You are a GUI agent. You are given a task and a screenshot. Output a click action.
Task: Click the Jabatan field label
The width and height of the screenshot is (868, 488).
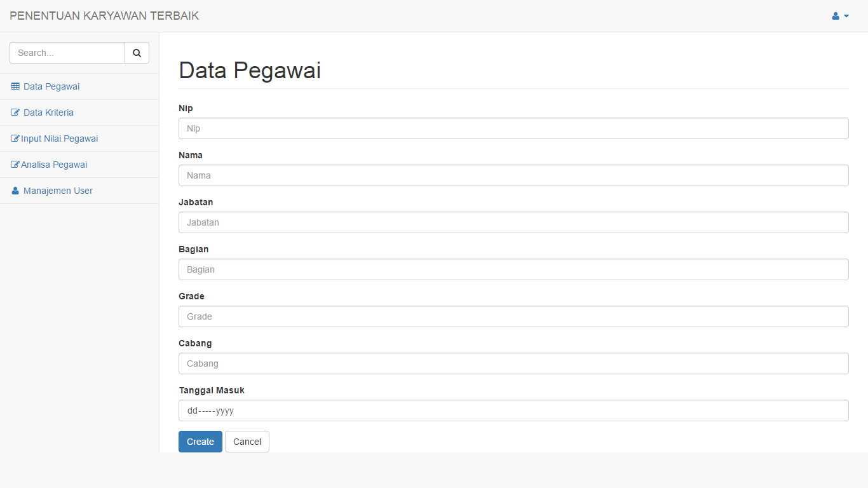pos(196,202)
